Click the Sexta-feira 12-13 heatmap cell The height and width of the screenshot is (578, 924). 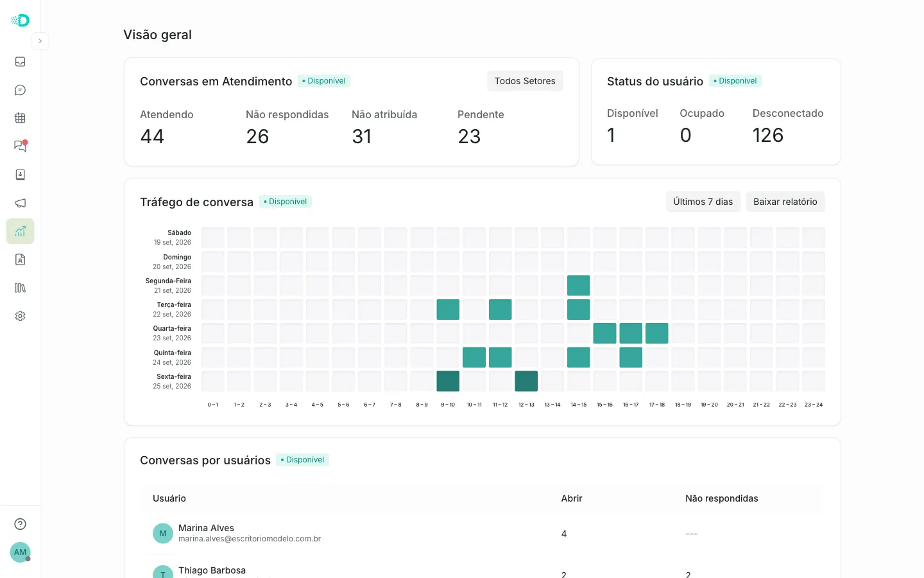(526, 381)
